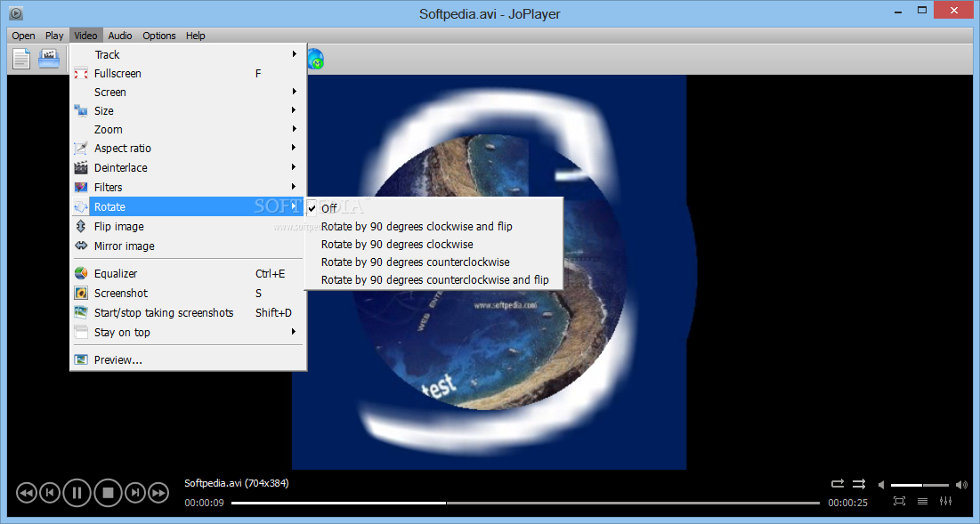Toggle the repeat icon
Screen dimensions: 980x524
click(838, 484)
